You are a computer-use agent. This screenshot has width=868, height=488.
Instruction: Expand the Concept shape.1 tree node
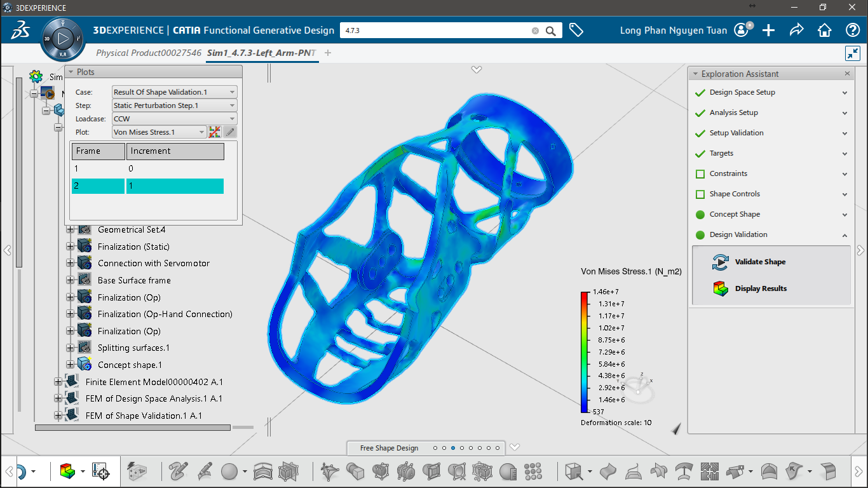[x=70, y=365]
